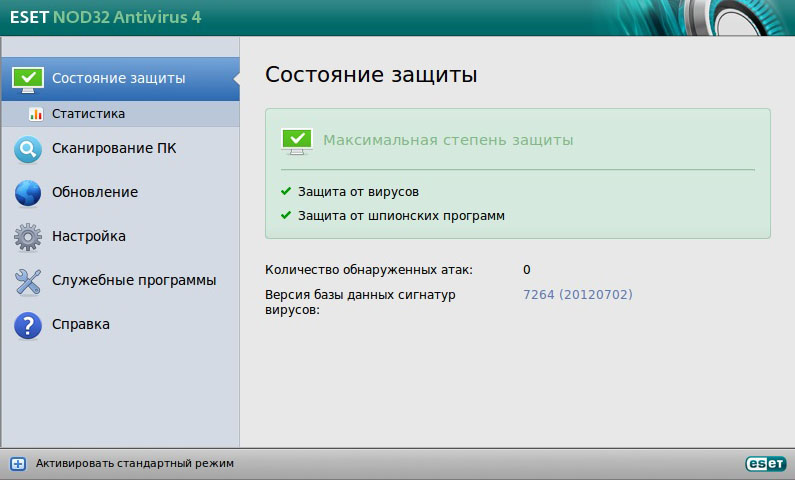
Task: Click the ESET logo in bottom bar
Action: click(x=766, y=463)
